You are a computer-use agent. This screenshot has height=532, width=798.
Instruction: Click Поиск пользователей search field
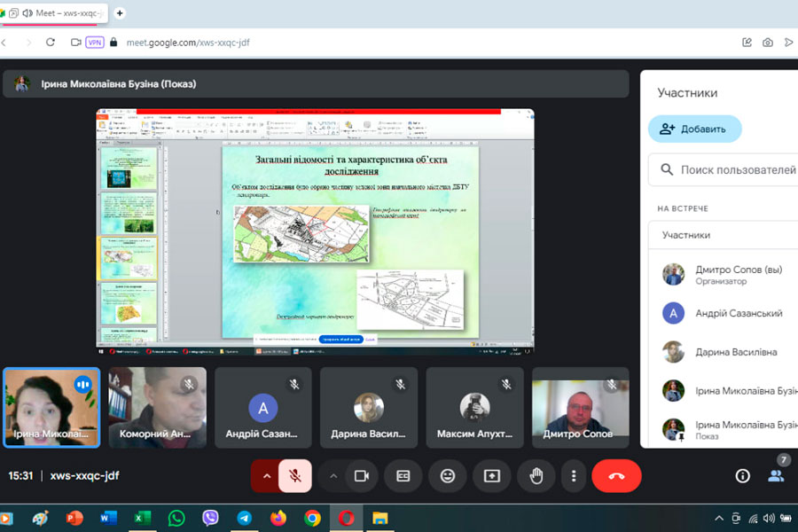725,170
